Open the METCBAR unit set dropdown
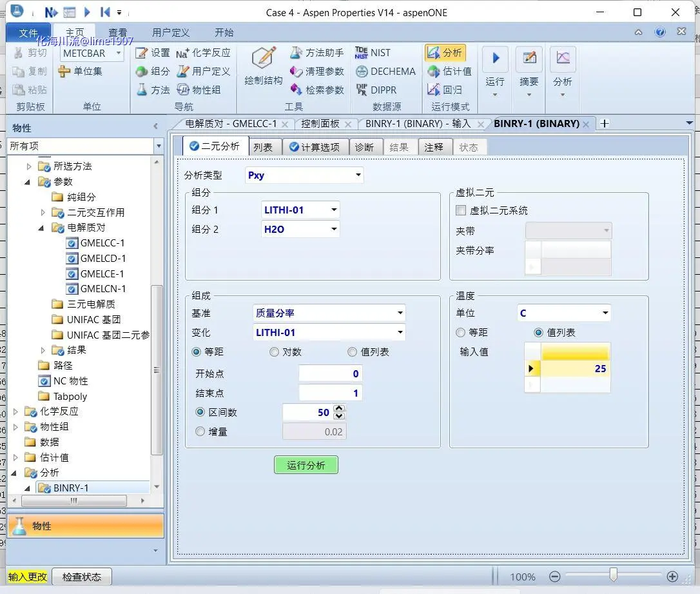The width and height of the screenshot is (700, 594). click(x=119, y=53)
